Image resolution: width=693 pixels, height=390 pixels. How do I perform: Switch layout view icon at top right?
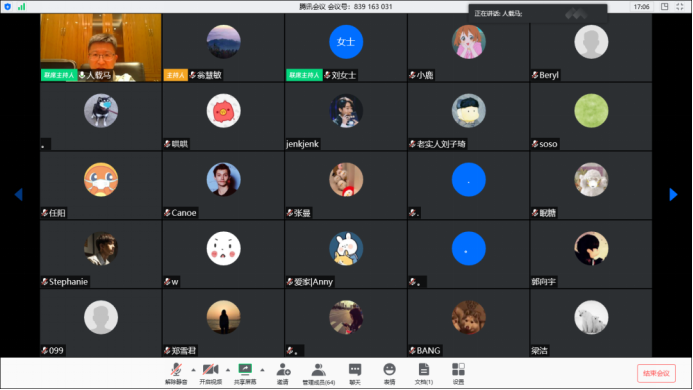[x=664, y=7]
